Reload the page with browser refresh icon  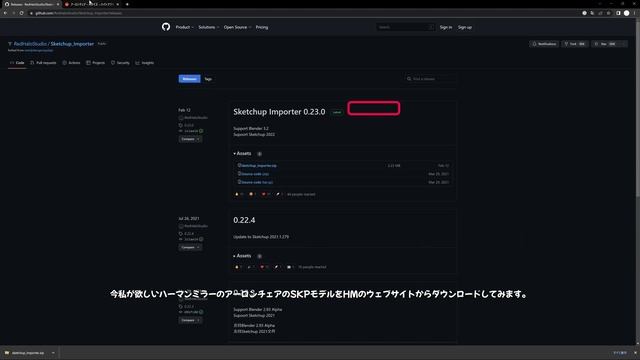click(x=22, y=13)
